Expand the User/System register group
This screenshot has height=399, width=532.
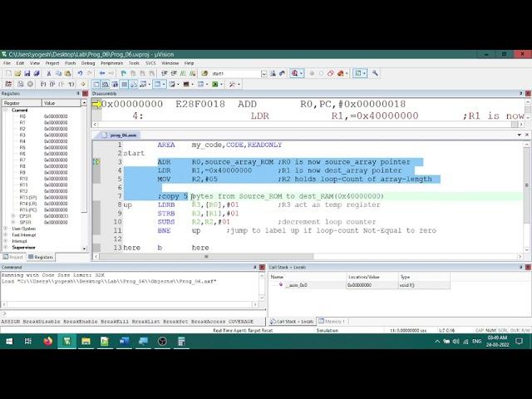6,229
